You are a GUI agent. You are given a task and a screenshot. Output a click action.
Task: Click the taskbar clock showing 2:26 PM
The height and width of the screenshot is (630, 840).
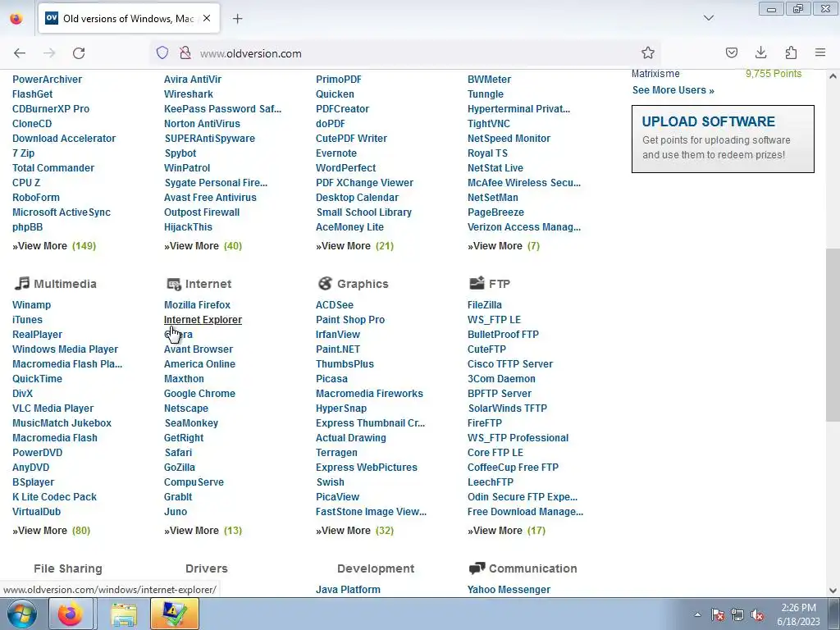798,614
